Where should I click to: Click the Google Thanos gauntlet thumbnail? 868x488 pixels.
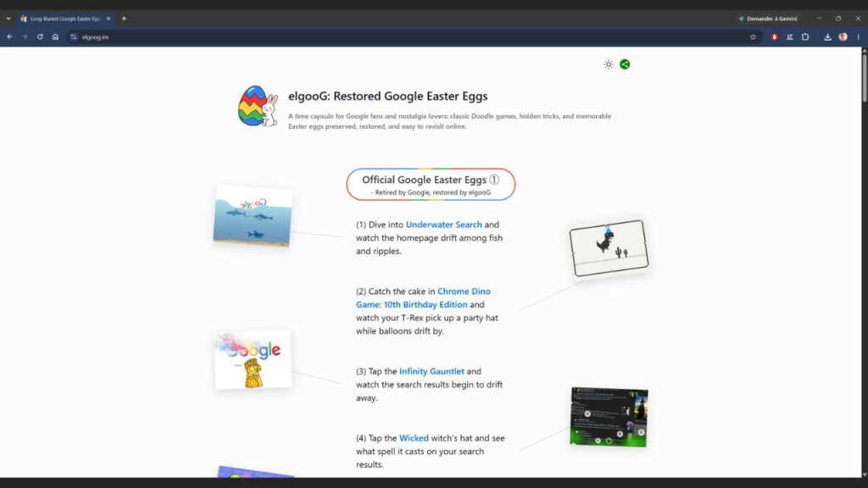point(253,360)
